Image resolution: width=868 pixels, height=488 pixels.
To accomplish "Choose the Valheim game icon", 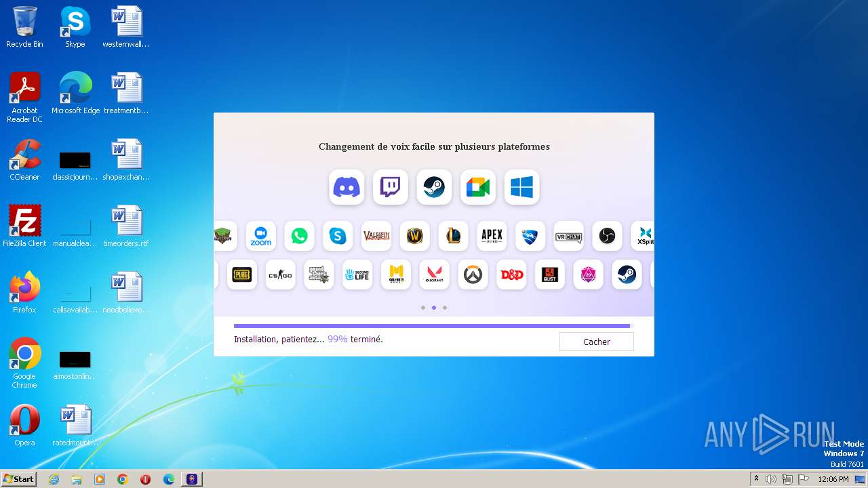I will click(x=376, y=236).
